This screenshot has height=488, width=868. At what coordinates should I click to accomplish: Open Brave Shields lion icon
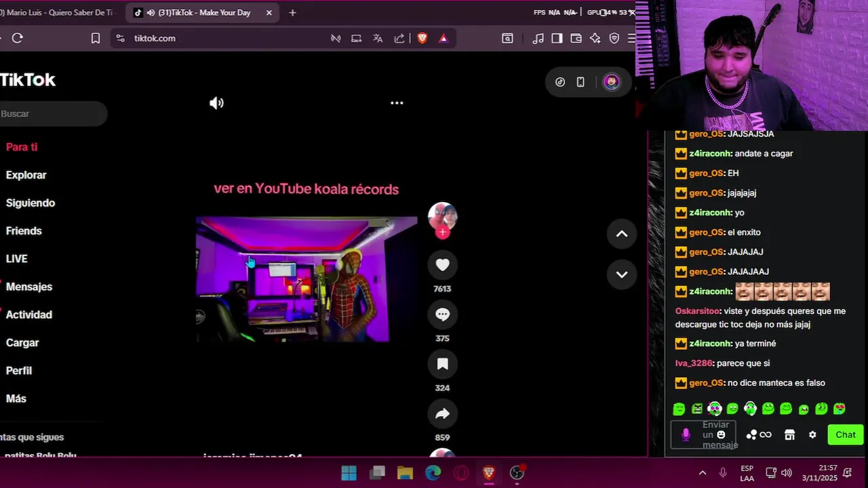pos(422,39)
